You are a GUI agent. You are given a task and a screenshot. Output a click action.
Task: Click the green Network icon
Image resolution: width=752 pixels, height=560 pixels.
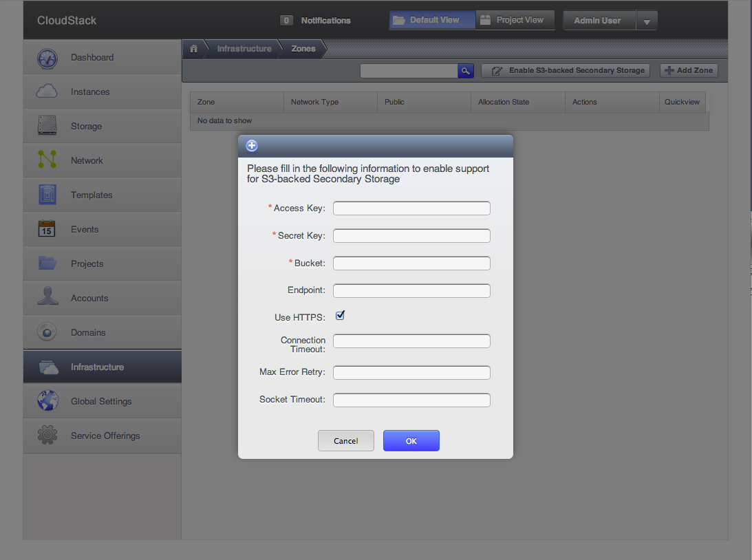click(x=47, y=159)
